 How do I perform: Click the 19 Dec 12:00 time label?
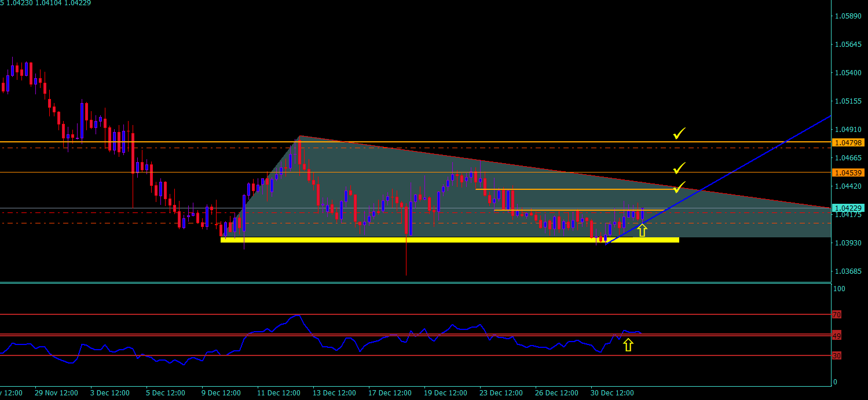point(445,393)
